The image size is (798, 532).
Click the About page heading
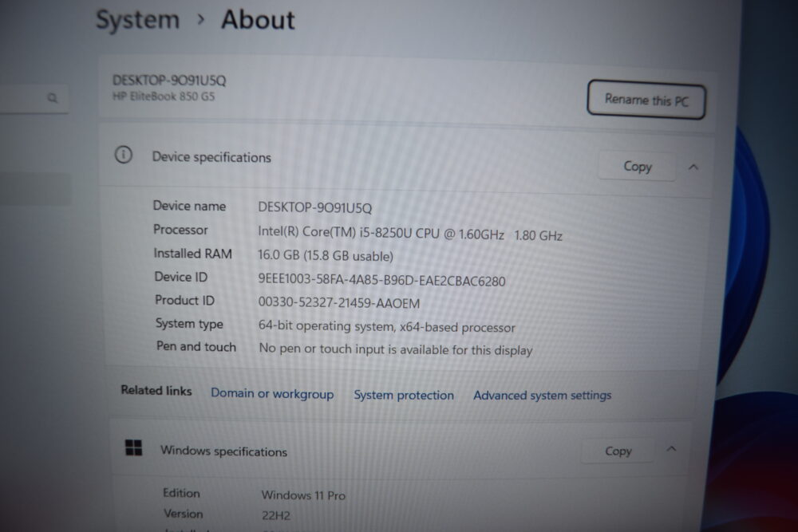click(x=258, y=20)
